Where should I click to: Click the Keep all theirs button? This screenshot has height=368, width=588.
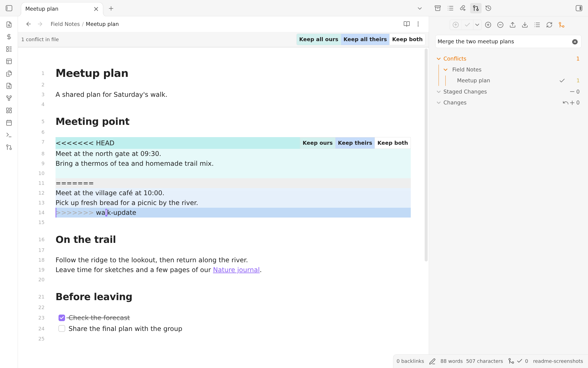coord(365,39)
